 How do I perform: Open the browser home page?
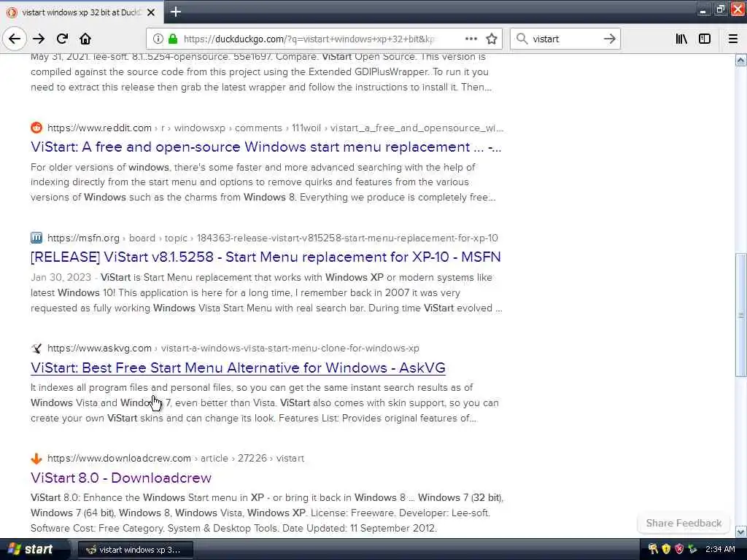click(85, 39)
